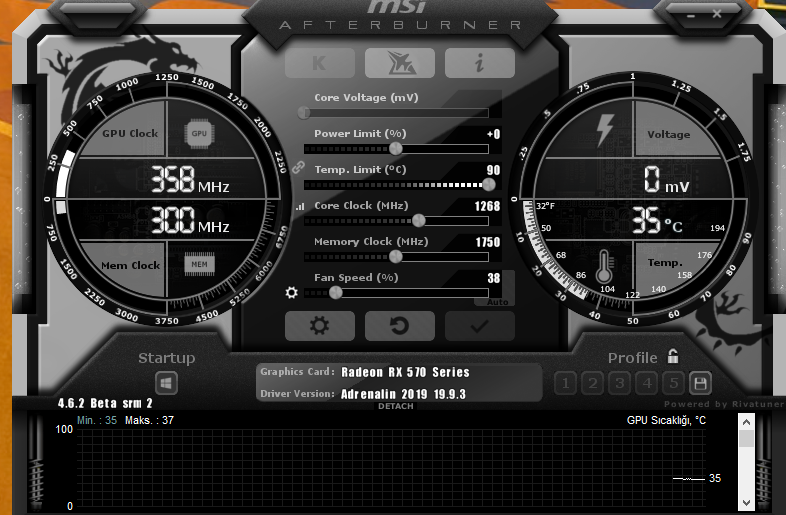The width and height of the screenshot is (786, 515).
Task: Toggle power and temp limit link icon
Action: click(298, 167)
